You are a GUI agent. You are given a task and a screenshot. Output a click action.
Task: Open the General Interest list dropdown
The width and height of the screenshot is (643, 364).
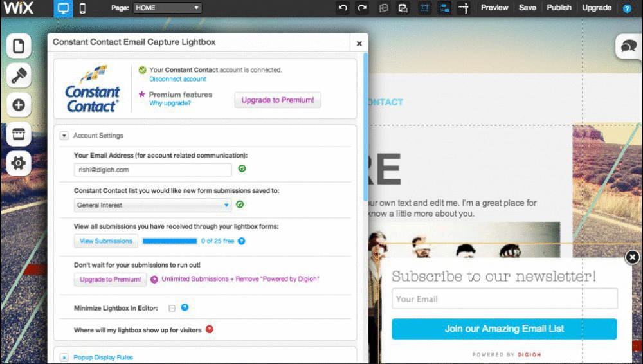pos(152,205)
